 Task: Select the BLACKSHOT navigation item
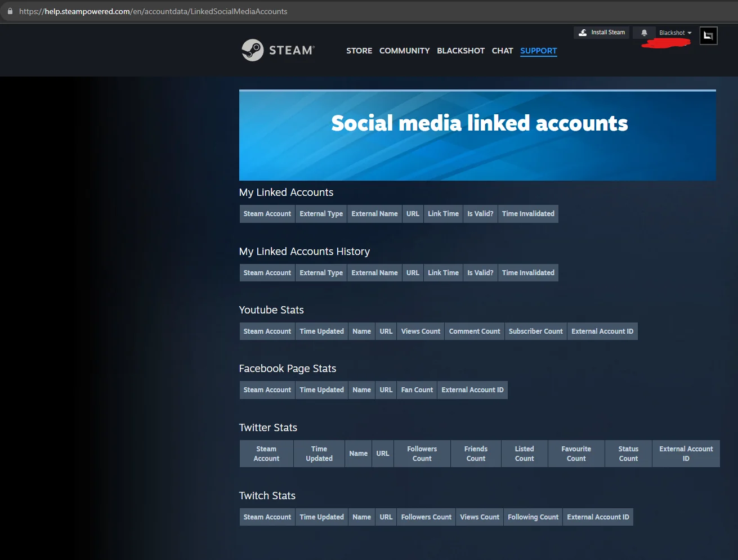point(460,51)
